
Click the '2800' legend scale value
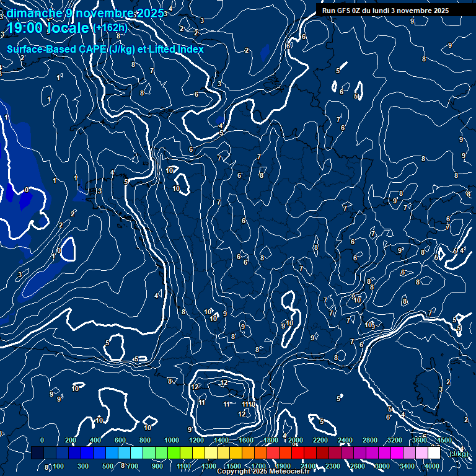(x=370, y=440)
